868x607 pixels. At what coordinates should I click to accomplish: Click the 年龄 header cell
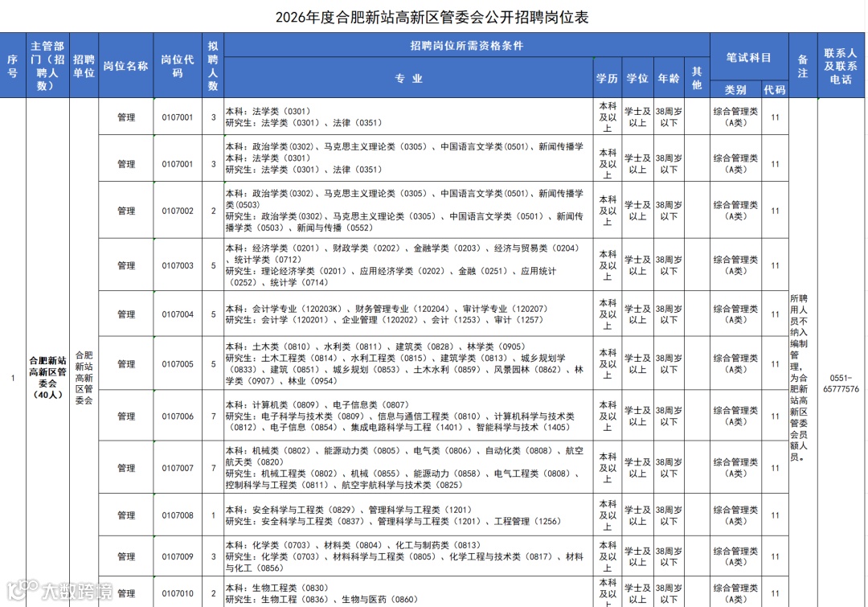tap(669, 78)
